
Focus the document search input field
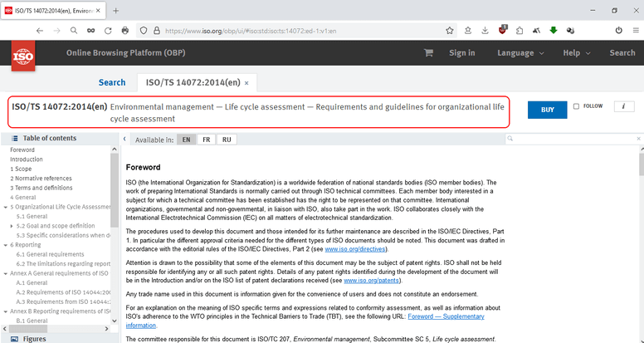tap(573, 139)
